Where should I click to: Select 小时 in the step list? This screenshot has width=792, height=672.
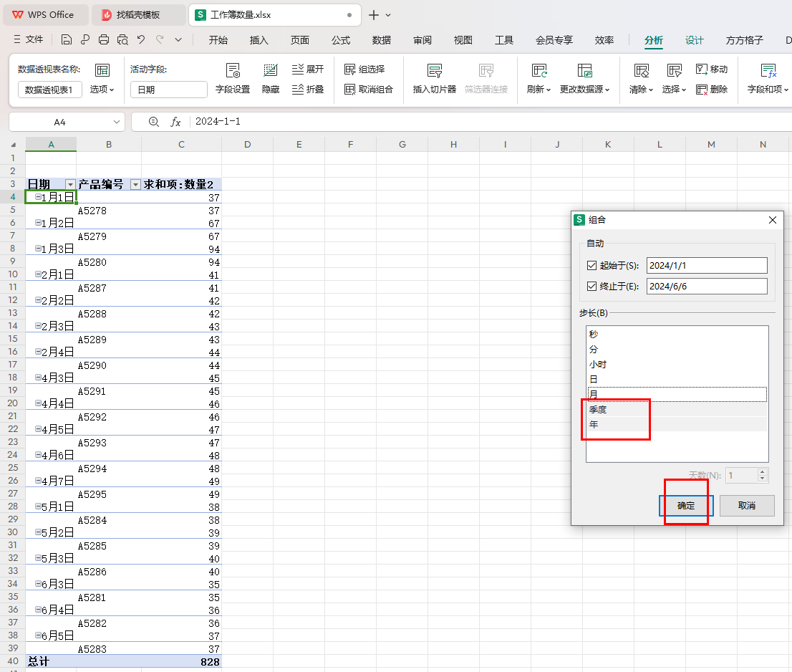pyautogui.click(x=677, y=364)
